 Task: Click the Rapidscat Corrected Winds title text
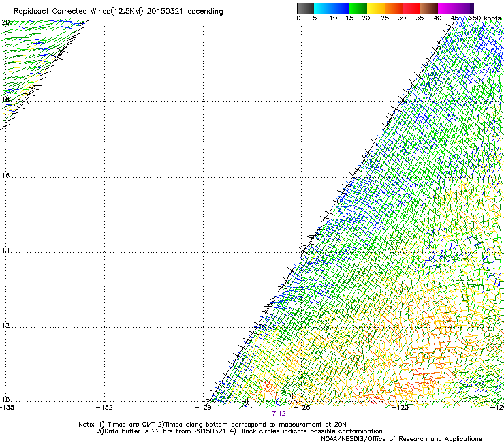(x=119, y=12)
